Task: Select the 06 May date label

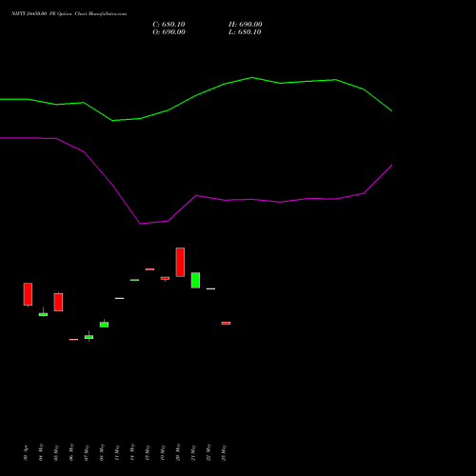Action: [71, 452]
